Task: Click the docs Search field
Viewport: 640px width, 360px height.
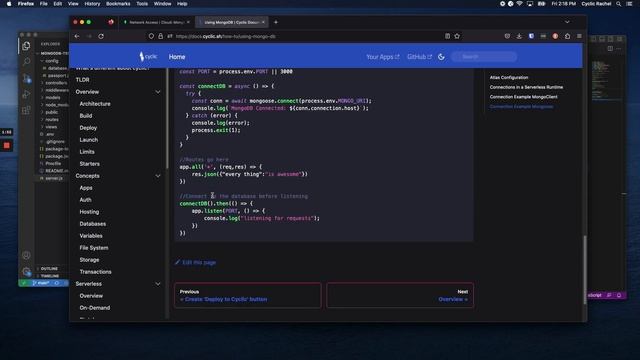Action: click(484, 57)
